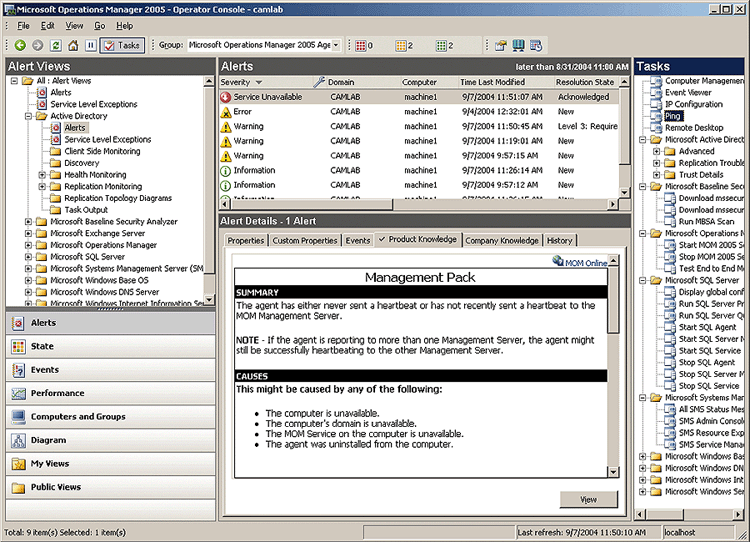The image size is (750, 542).
Task: Collapse the All: Alert Views tree node
Action: (x=14, y=81)
